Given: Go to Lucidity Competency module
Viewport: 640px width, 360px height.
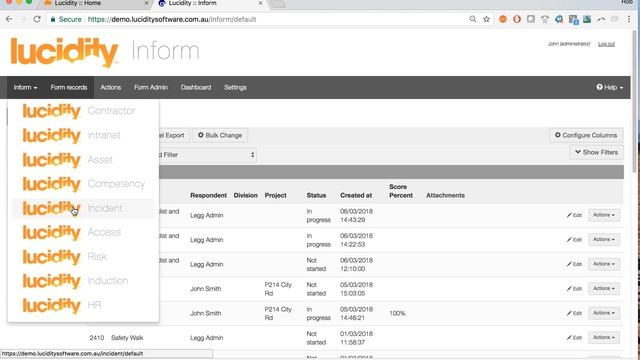Looking at the screenshot, I should click(83, 184).
